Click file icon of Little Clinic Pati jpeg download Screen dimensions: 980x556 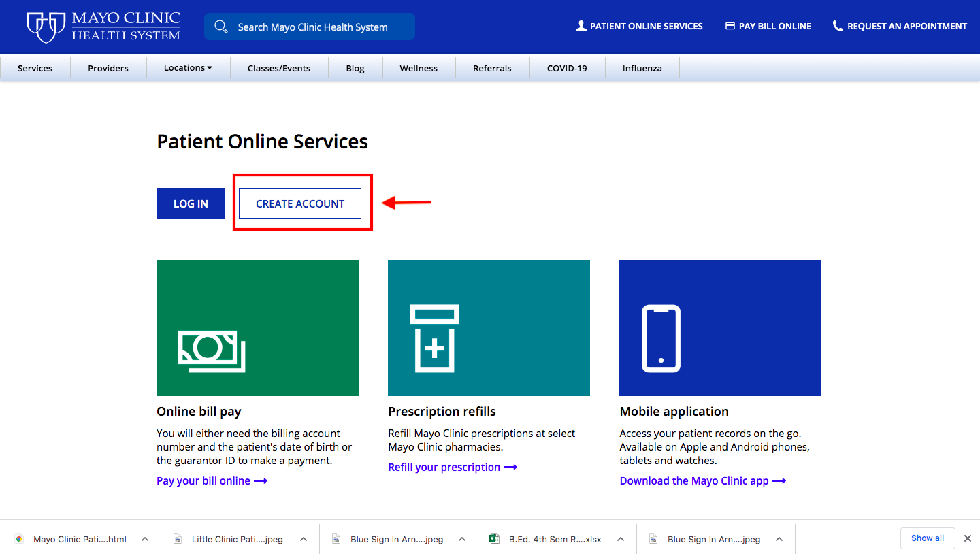coord(178,539)
